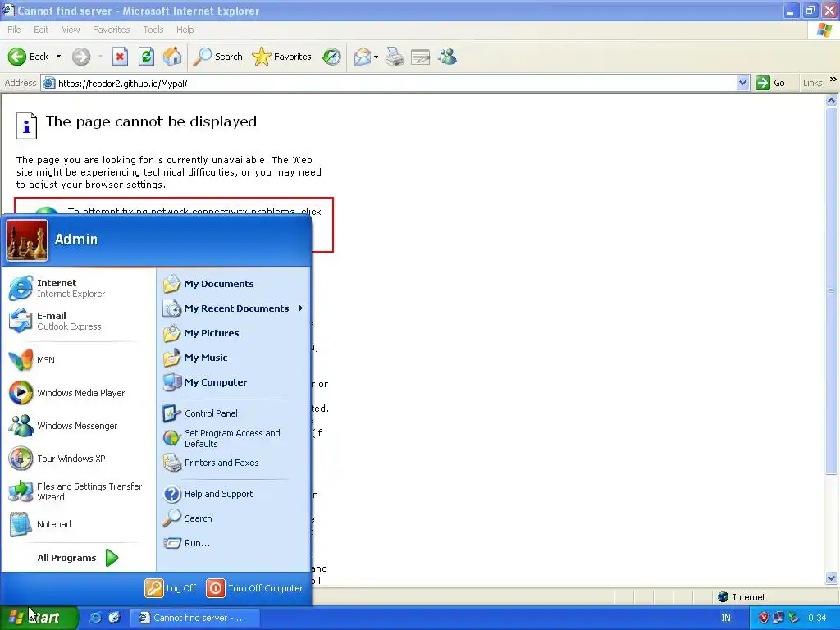This screenshot has width=840, height=630.
Task: Open My Pictures folder
Action: pyautogui.click(x=234, y=333)
